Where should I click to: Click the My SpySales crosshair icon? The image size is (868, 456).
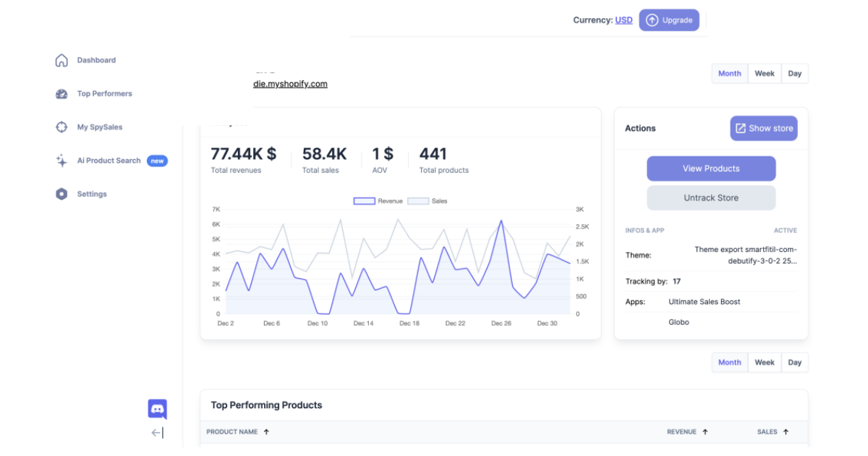tap(61, 127)
